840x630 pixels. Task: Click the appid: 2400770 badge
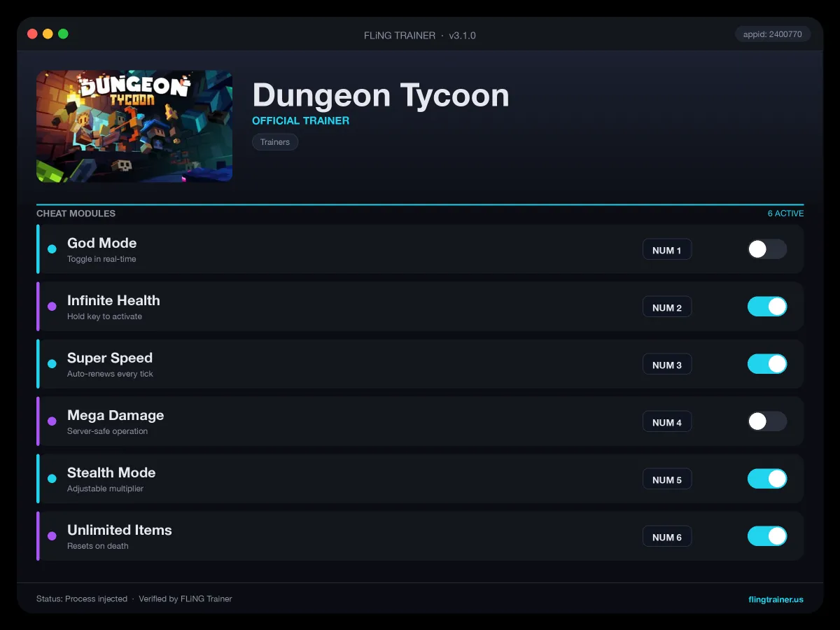tap(773, 34)
